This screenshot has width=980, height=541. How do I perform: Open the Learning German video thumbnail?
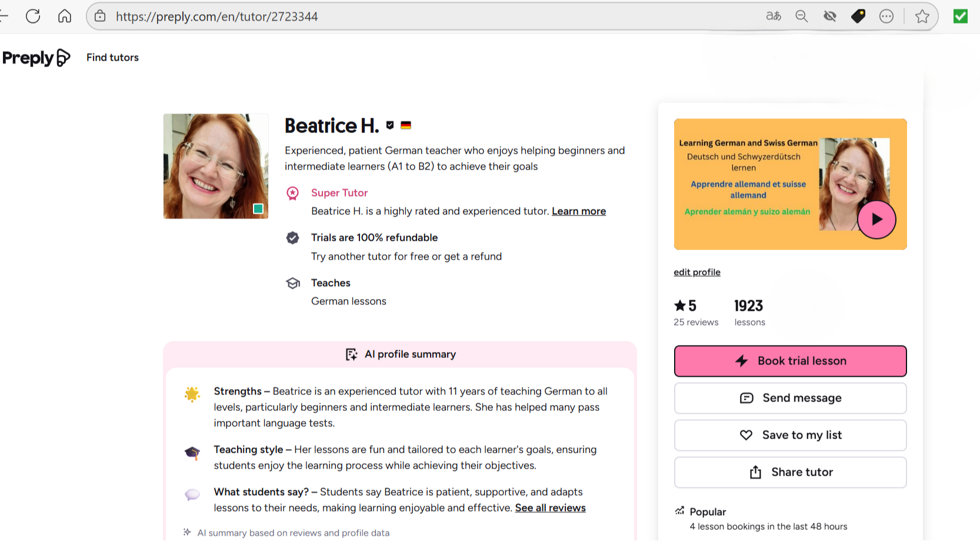point(790,184)
